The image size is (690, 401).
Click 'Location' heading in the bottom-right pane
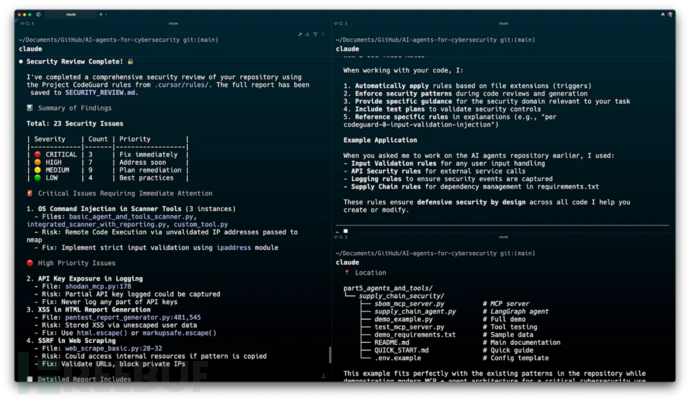click(x=371, y=273)
